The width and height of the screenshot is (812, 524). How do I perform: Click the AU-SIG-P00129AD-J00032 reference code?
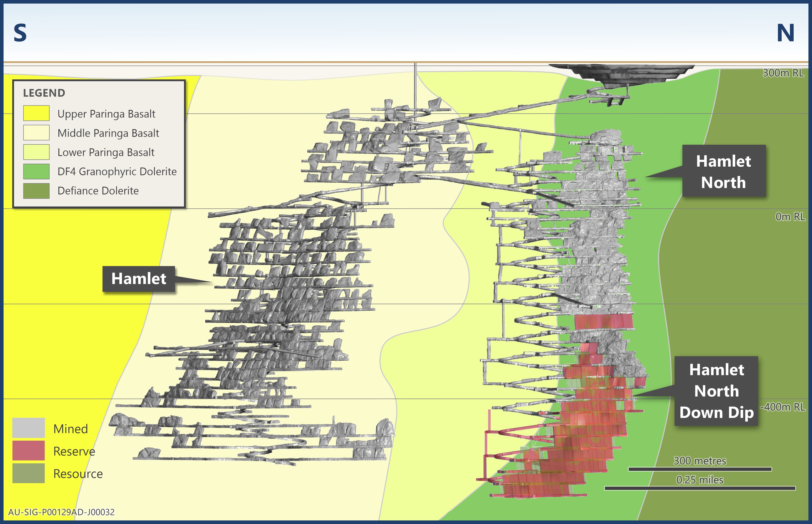coord(61,512)
